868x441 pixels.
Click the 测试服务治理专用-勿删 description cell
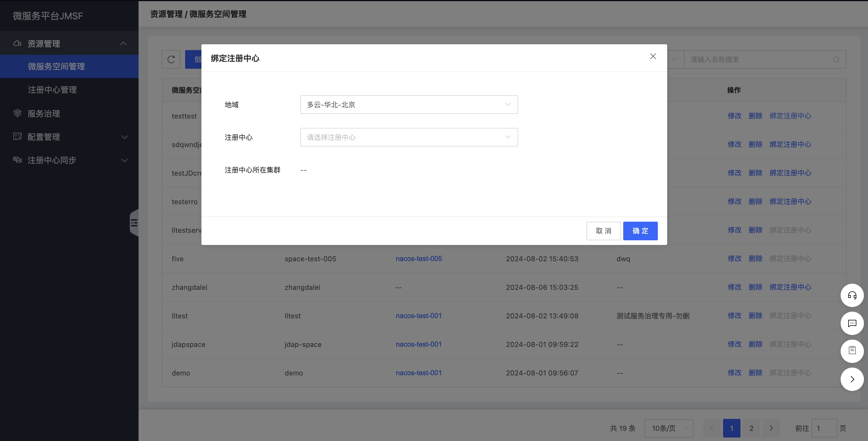[653, 316]
